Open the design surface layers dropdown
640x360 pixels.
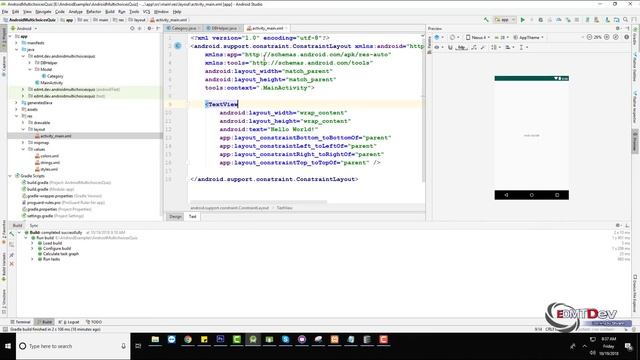click(x=438, y=37)
